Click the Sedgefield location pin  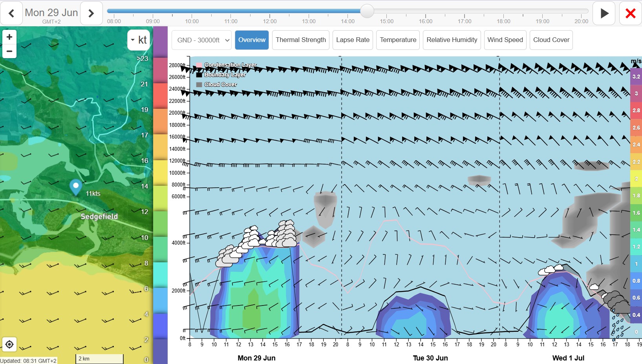(x=75, y=187)
